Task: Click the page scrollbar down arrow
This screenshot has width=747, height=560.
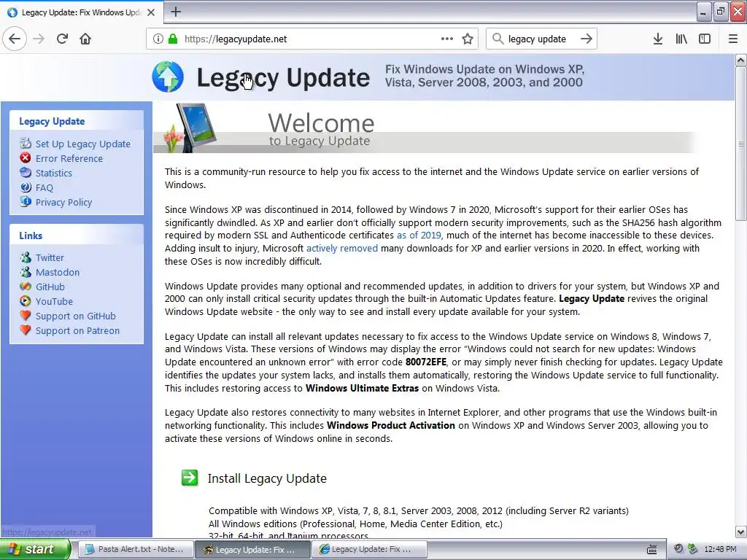Action: [x=740, y=532]
